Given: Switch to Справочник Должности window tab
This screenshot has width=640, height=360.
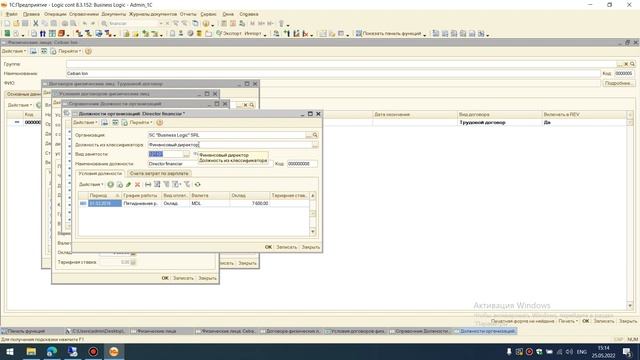Looking at the screenshot, I should [421, 331].
